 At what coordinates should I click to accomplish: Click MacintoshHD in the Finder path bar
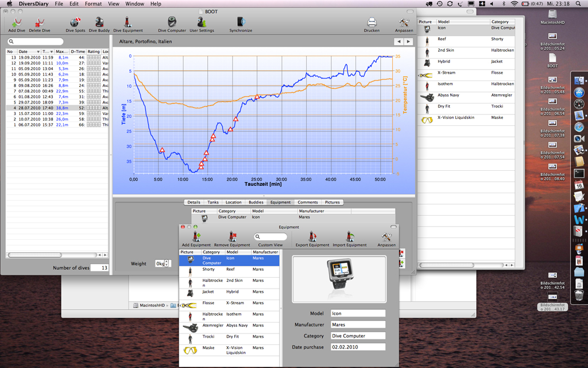[149, 305]
